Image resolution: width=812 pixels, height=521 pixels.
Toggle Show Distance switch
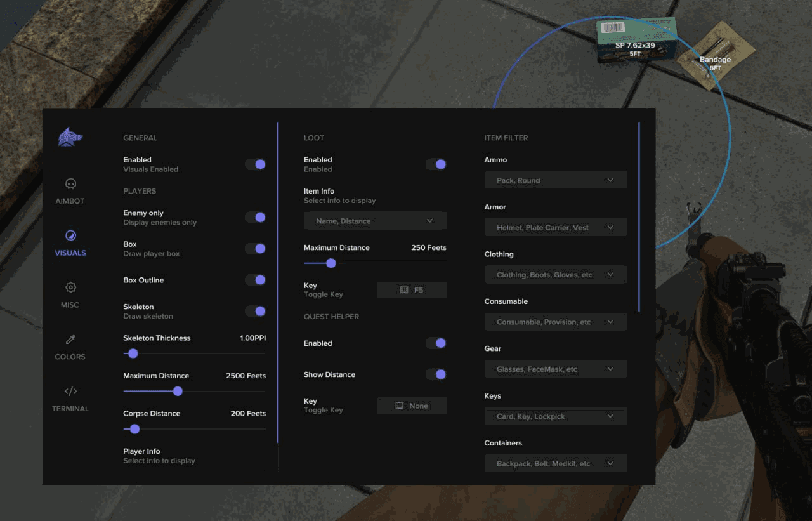pyautogui.click(x=436, y=374)
